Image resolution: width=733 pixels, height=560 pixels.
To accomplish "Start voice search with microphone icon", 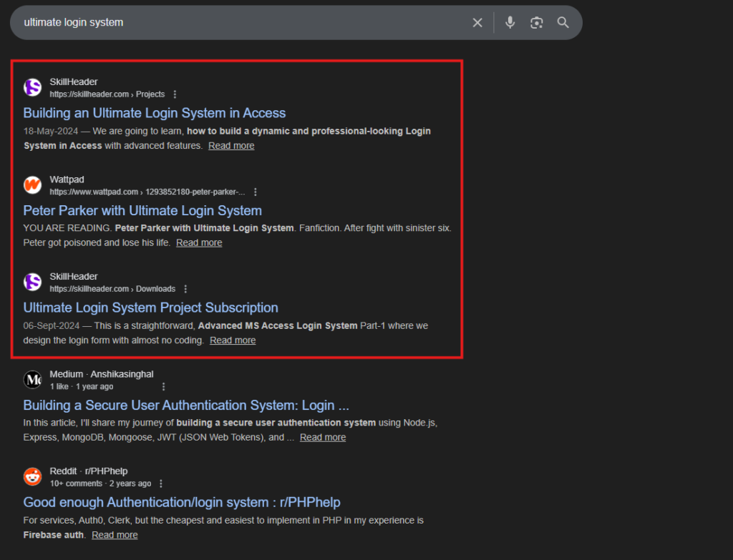I will click(x=510, y=23).
